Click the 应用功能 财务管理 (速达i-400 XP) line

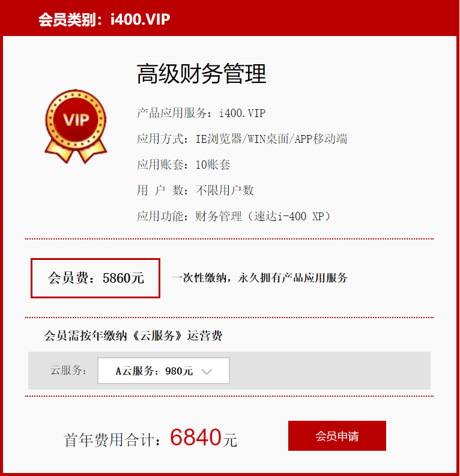click(x=234, y=217)
